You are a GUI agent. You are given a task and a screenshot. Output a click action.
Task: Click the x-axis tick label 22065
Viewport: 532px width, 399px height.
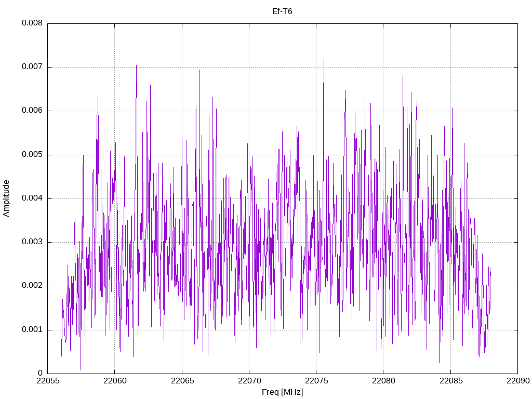[x=182, y=381]
